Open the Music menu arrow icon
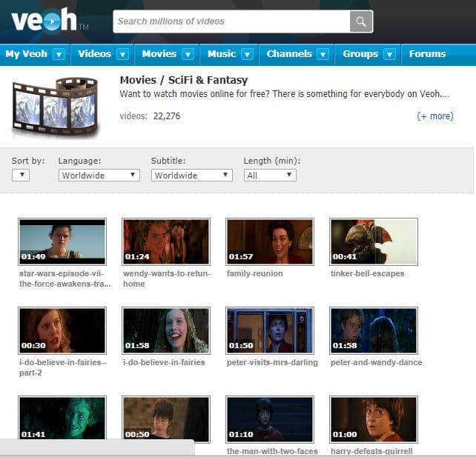 click(x=247, y=54)
